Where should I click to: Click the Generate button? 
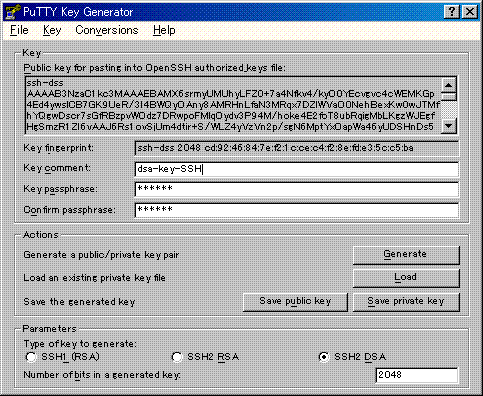click(406, 255)
